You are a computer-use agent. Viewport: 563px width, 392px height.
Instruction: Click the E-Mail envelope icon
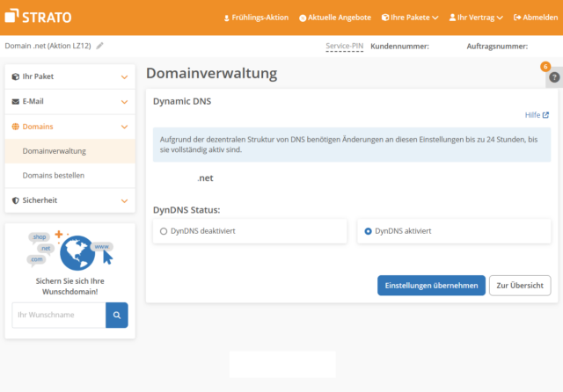click(x=15, y=101)
